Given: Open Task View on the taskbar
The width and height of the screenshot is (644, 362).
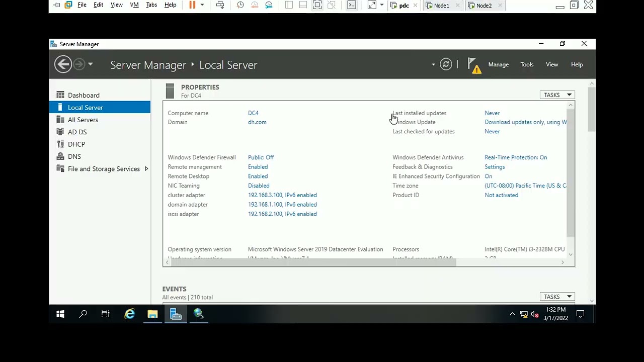Looking at the screenshot, I should tap(106, 314).
